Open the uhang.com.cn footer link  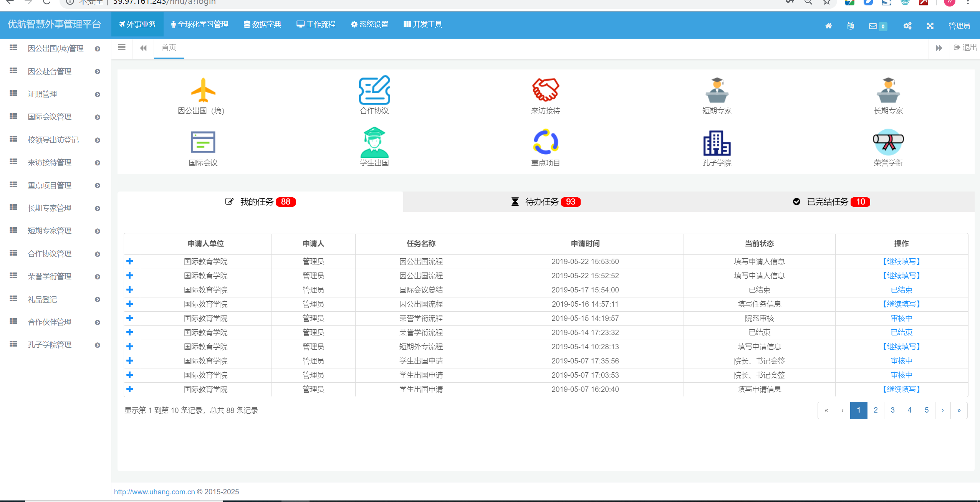154,492
